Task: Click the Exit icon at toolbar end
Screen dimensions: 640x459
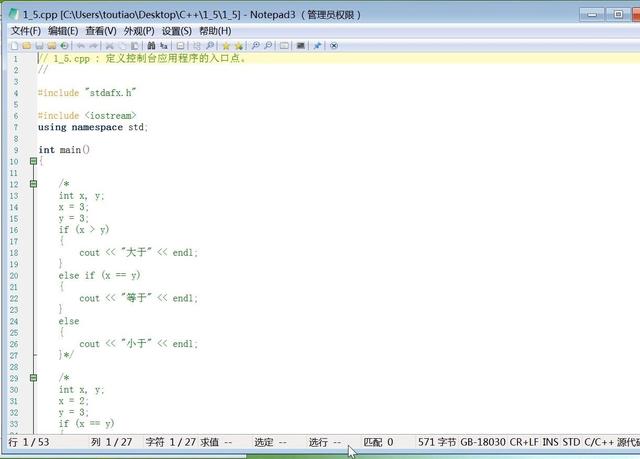Action: 334,46
